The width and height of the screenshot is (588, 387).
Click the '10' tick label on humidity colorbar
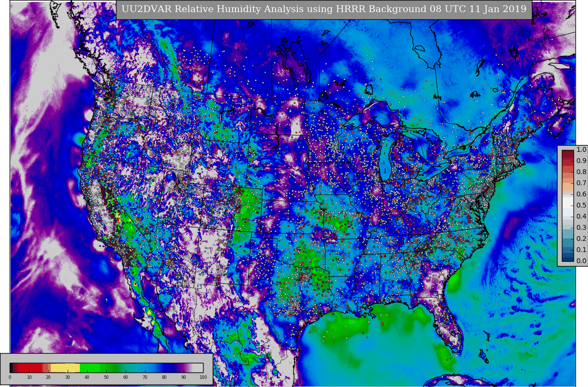29,377
